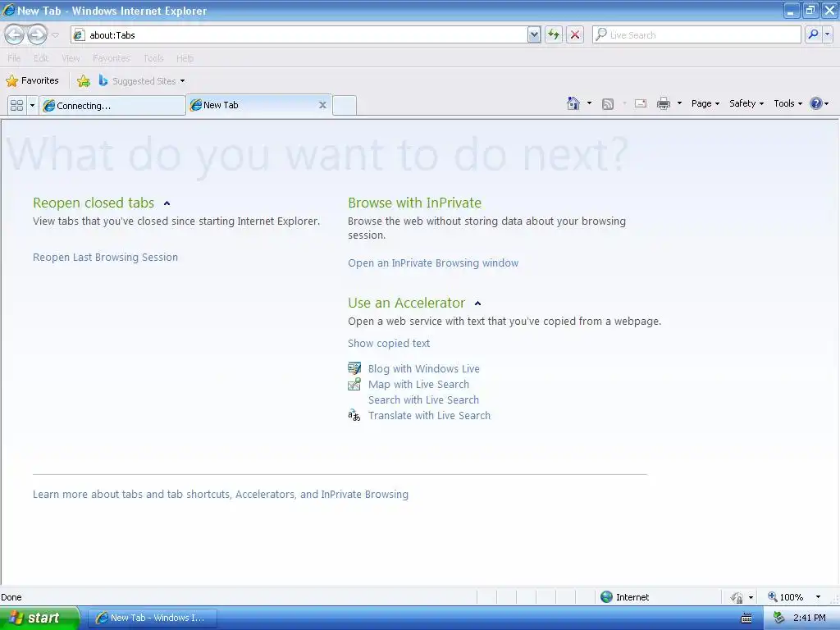Click the small blank new tab button

pos(345,106)
